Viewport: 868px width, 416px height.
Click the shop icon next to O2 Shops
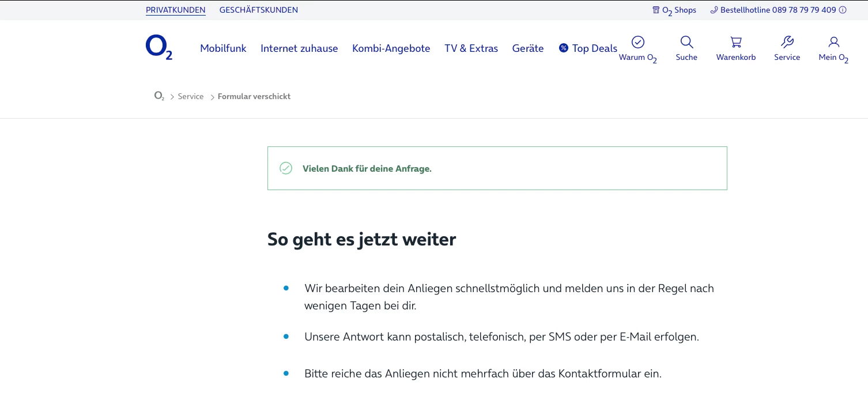pyautogui.click(x=656, y=10)
